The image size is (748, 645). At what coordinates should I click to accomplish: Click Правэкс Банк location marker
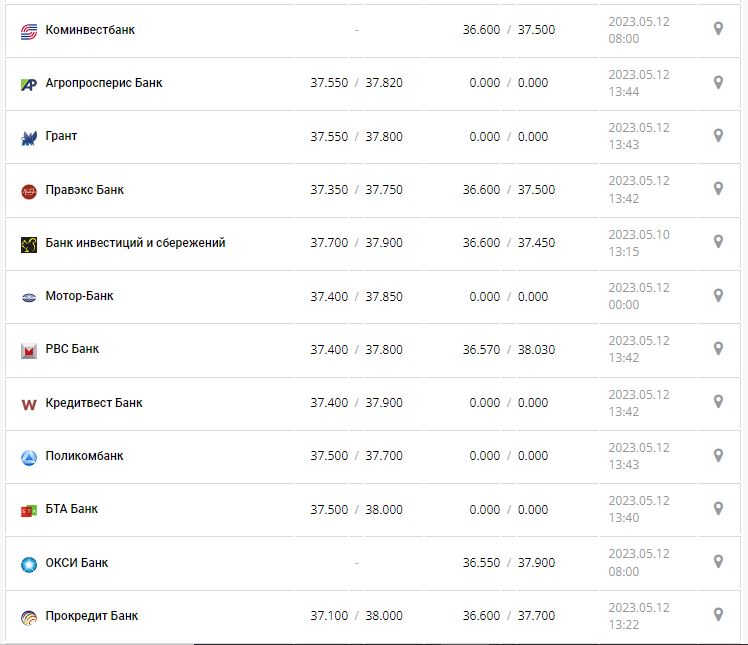717,188
